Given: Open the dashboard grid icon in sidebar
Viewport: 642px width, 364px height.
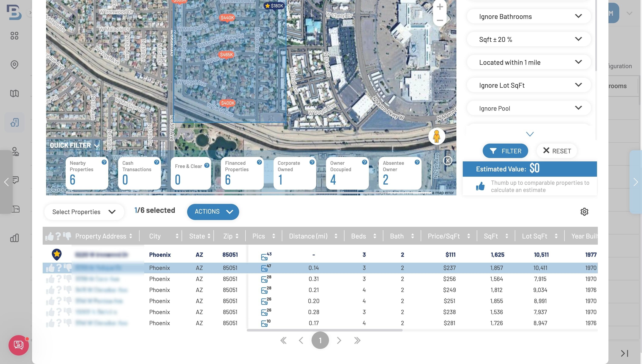Looking at the screenshot, I should coord(14,36).
